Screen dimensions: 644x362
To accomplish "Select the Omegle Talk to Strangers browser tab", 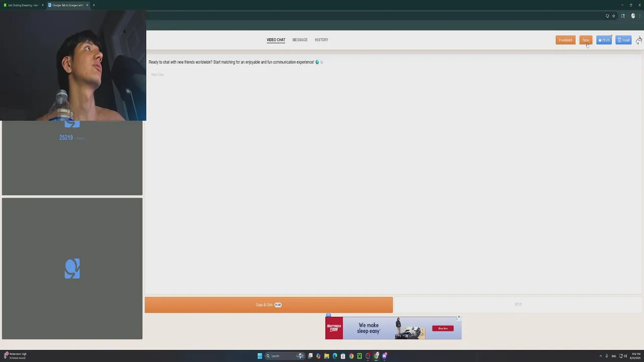I will click(x=67, y=5).
